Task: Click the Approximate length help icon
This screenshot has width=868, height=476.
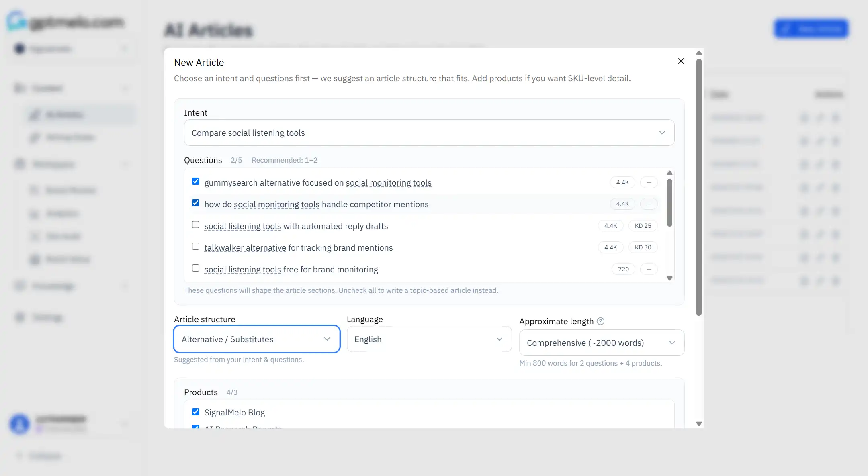Action: (x=600, y=321)
